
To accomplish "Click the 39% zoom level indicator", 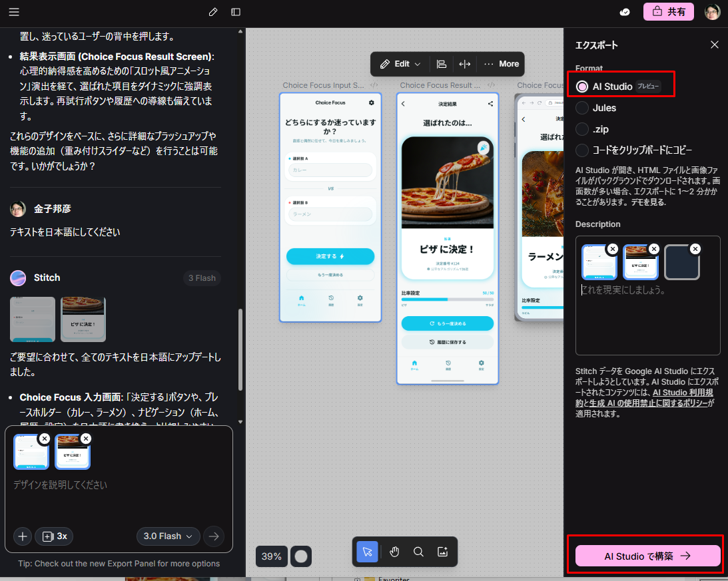I will [x=271, y=556].
